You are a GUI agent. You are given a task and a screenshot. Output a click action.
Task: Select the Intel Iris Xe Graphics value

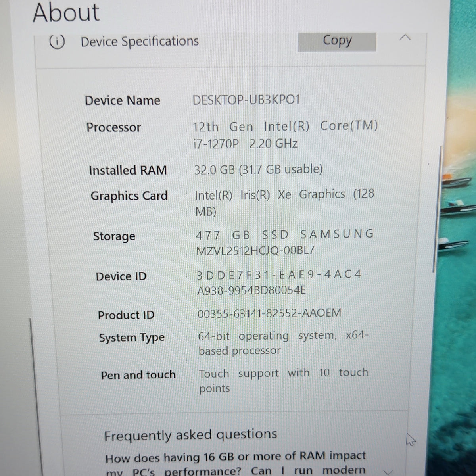coord(284,202)
